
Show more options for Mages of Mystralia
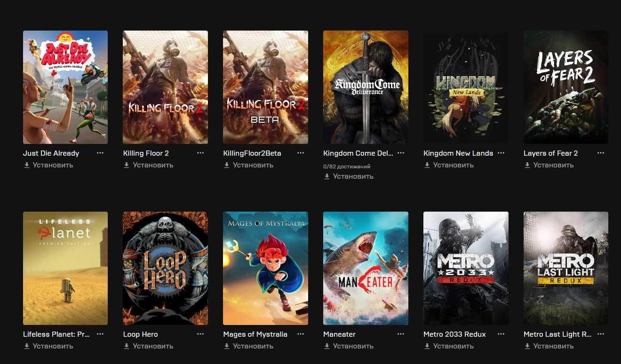[x=301, y=334]
